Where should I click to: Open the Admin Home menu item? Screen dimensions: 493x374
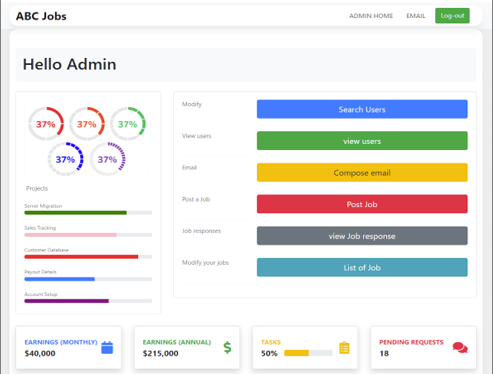point(371,16)
